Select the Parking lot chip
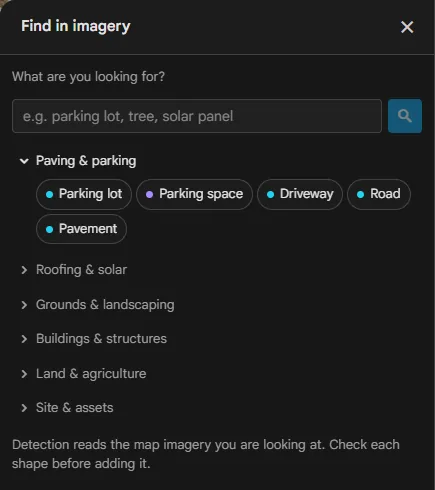The height and width of the screenshot is (490, 435). 84,194
